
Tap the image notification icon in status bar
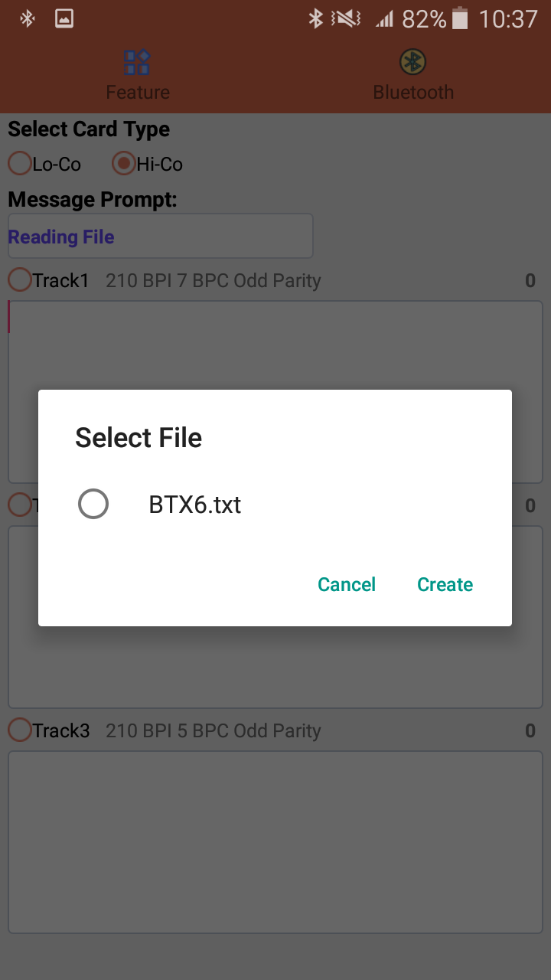tap(64, 19)
